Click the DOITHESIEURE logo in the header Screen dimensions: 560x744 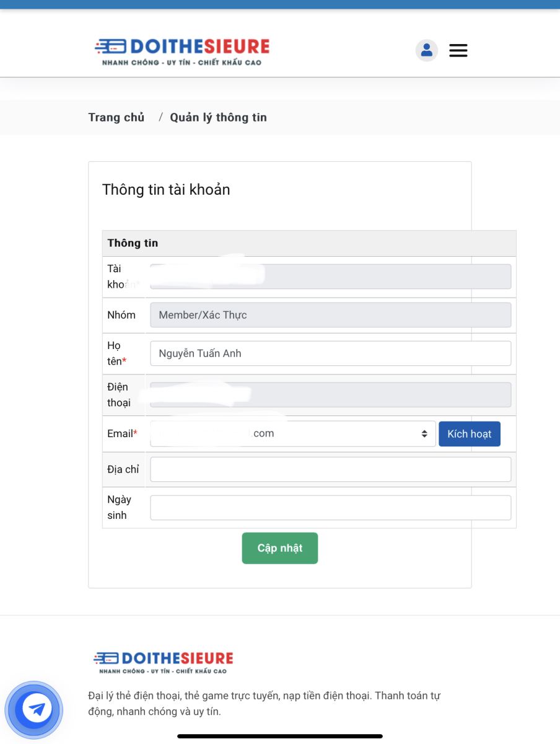coord(182,51)
